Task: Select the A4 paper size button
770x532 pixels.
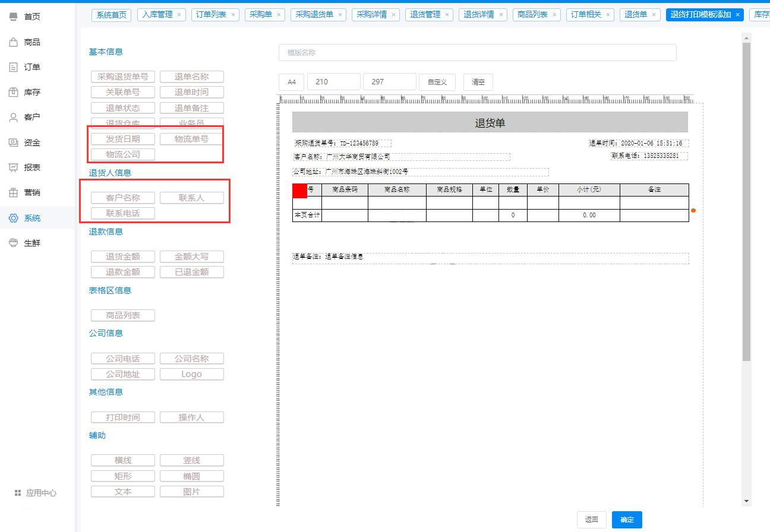Action: point(291,82)
